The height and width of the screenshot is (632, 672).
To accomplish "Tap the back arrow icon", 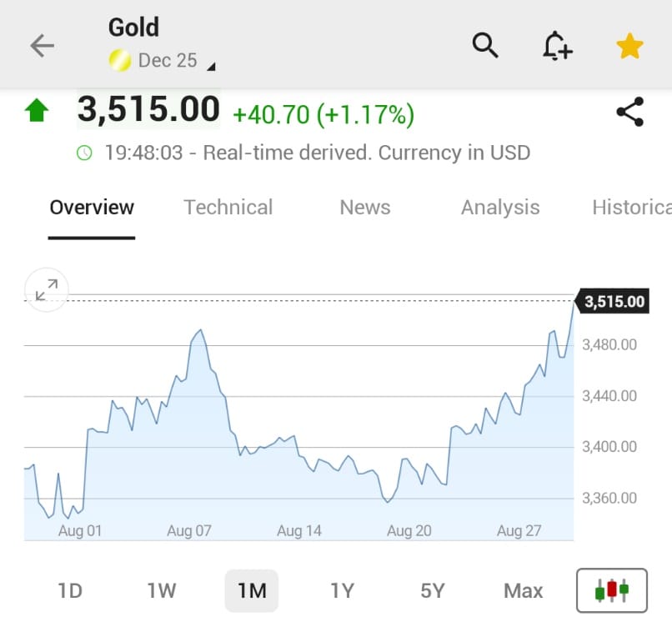I will coord(42,46).
